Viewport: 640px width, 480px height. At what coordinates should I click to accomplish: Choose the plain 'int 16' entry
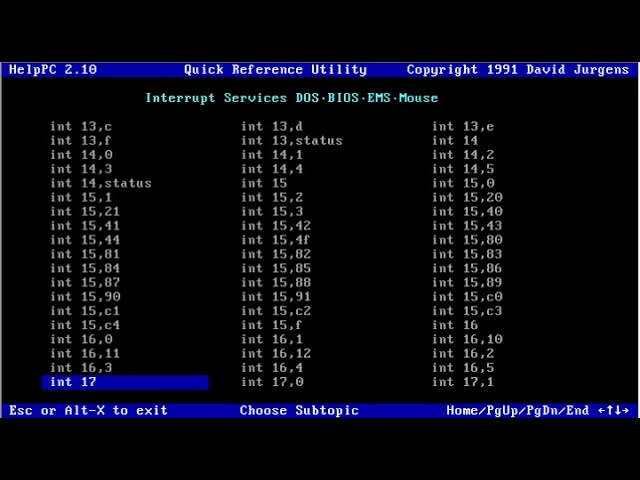(455, 325)
